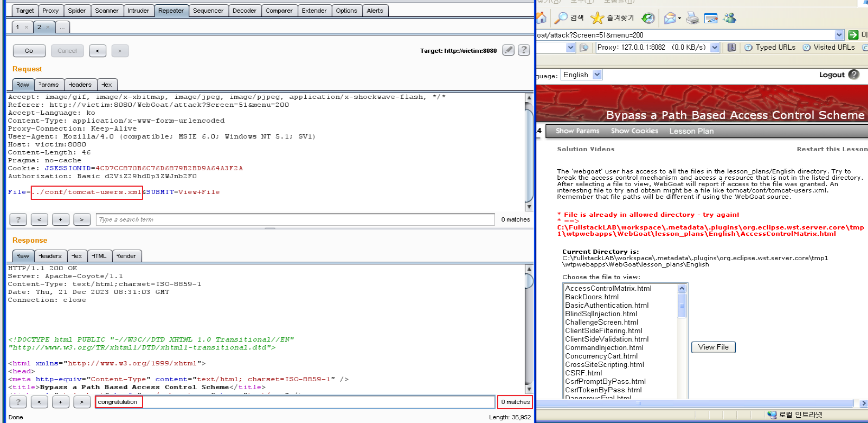The image size is (868, 423).
Task: Switch to request Params tab
Action: pos(49,85)
